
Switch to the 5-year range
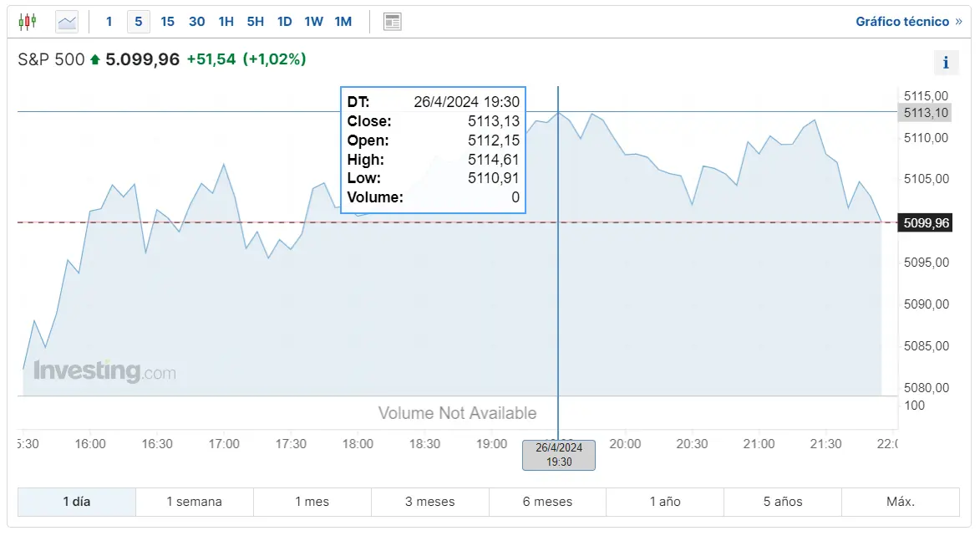(x=782, y=502)
